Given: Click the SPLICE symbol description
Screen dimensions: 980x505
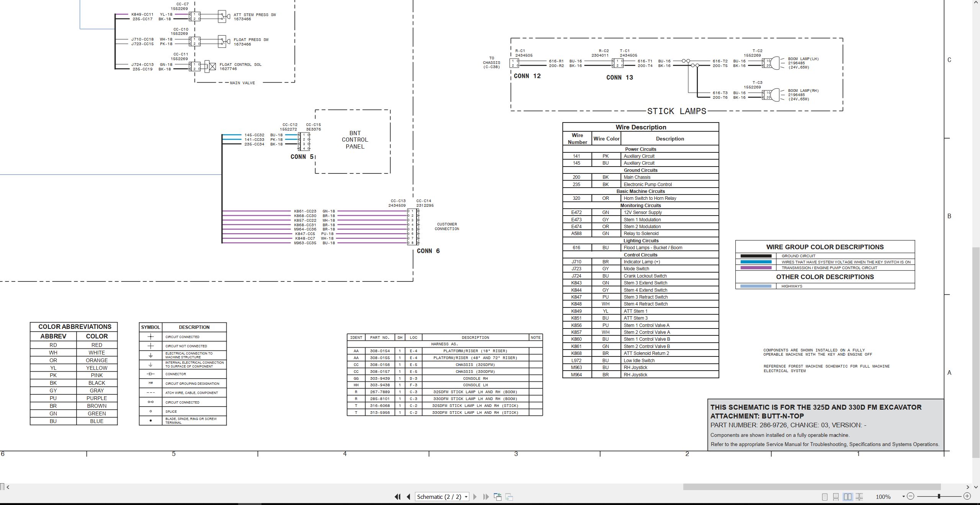Looking at the screenshot, I should point(171,412).
